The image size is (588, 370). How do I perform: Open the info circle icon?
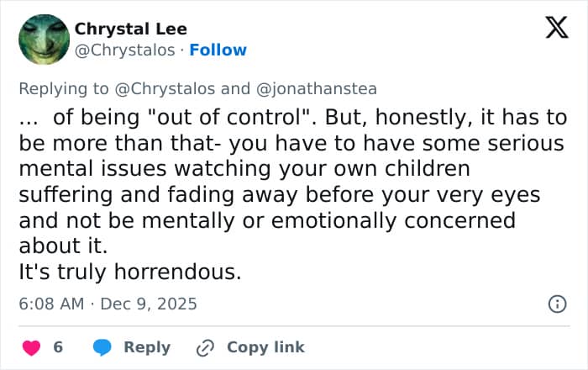pyautogui.click(x=556, y=304)
